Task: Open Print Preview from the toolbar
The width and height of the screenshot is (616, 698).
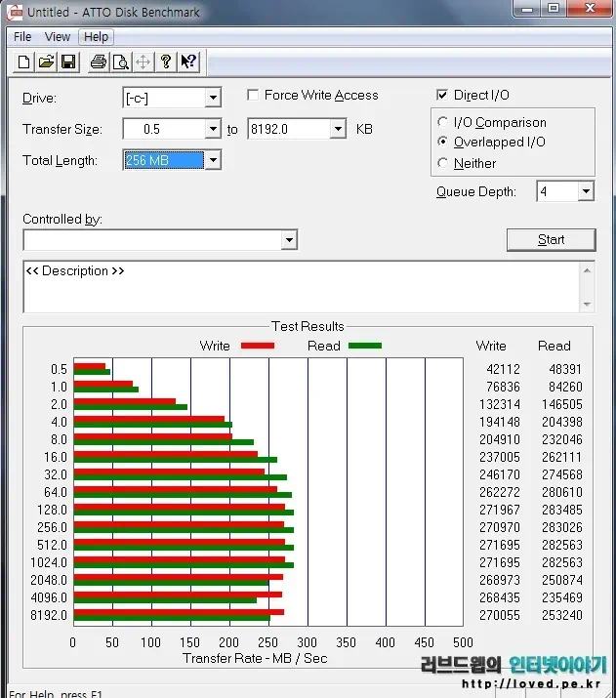Action: 120,62
